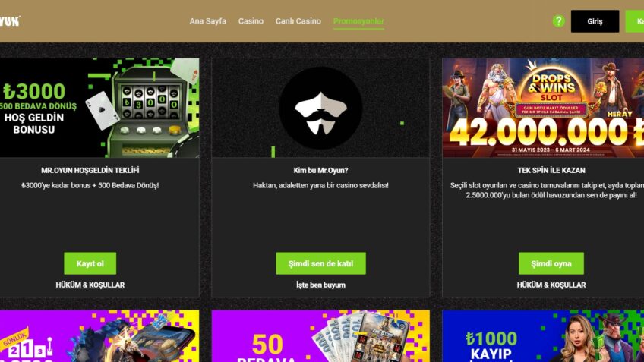Click the green question mark help icon
This screenshot has width=644, height=362.
[558, 21]
